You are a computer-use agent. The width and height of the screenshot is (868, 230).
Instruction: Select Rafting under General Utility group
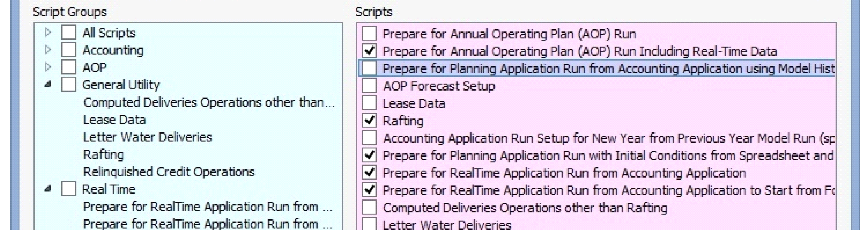coord(103,154)
